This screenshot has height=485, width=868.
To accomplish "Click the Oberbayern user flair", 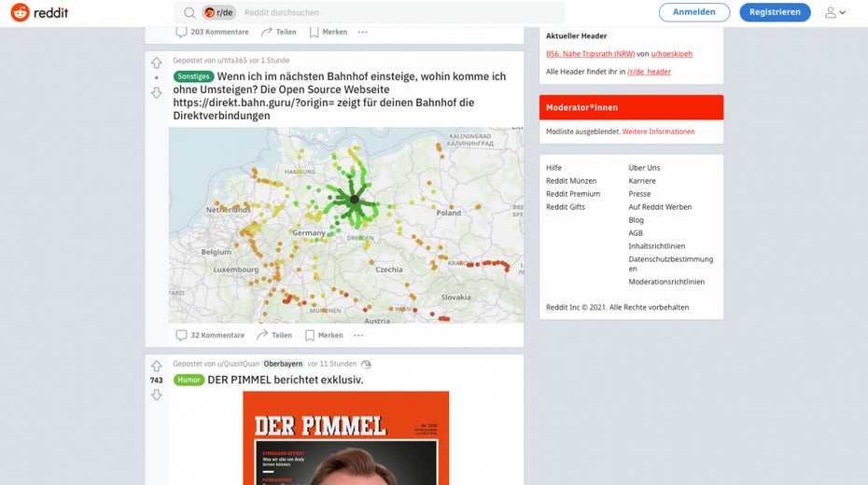I will (x=283, y=364).
